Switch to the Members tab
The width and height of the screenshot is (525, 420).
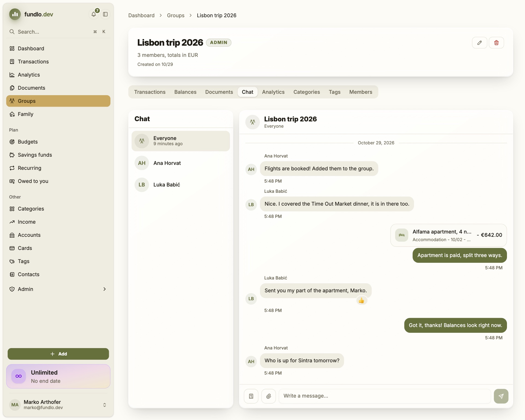tap(361, 92)
